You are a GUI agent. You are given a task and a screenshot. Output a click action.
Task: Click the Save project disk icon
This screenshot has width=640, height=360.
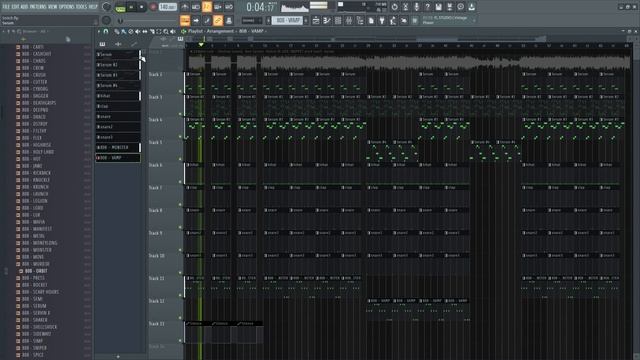coord(438,7)
